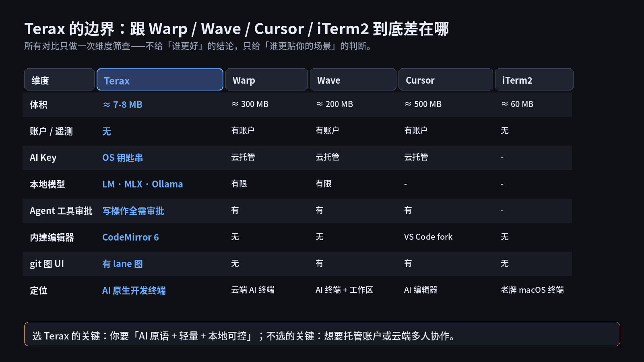Click the Wave column header

click(353, 80)
